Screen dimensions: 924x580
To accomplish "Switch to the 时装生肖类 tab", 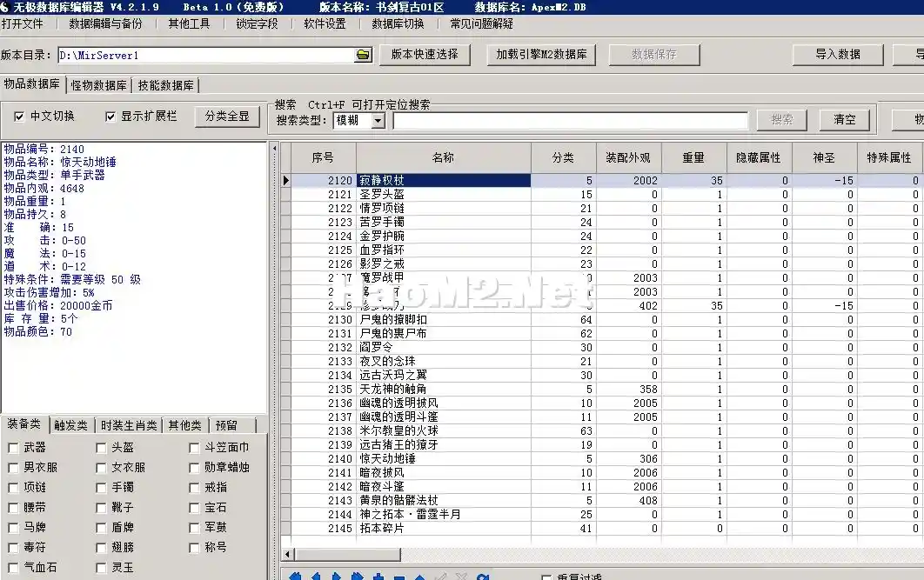I will tap(129, 425).
